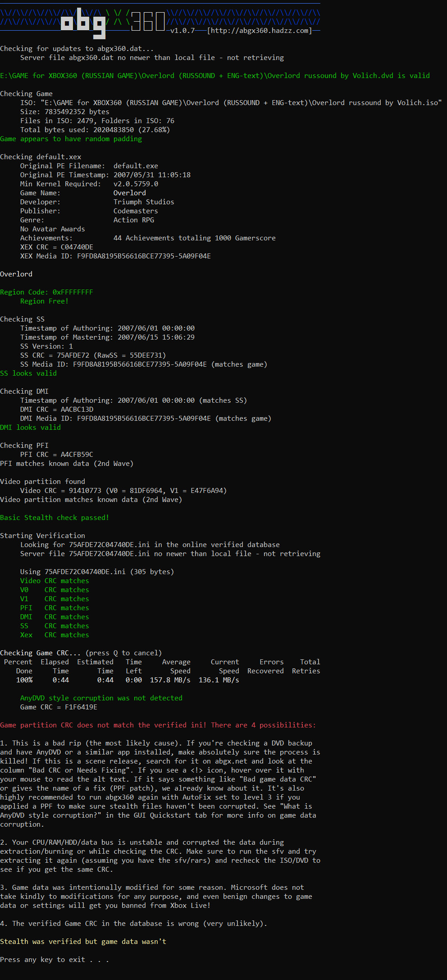Click Current Speed value 136.1 MB/s

219,680
